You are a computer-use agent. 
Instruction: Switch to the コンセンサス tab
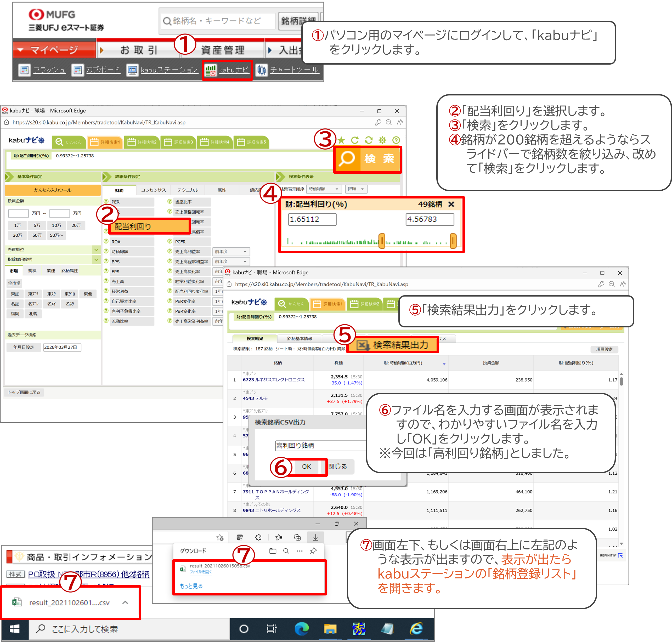click(x=153, y=190)
